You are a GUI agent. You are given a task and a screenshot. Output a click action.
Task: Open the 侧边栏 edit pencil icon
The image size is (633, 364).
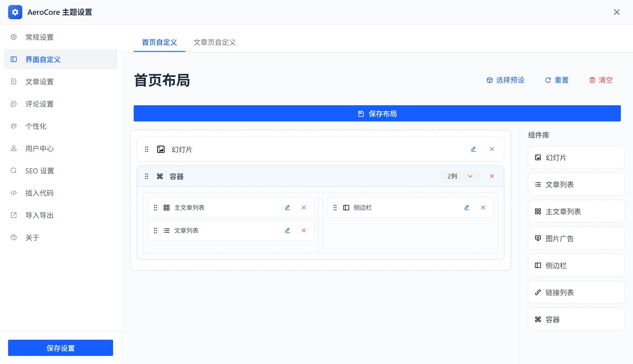(467, 207)
